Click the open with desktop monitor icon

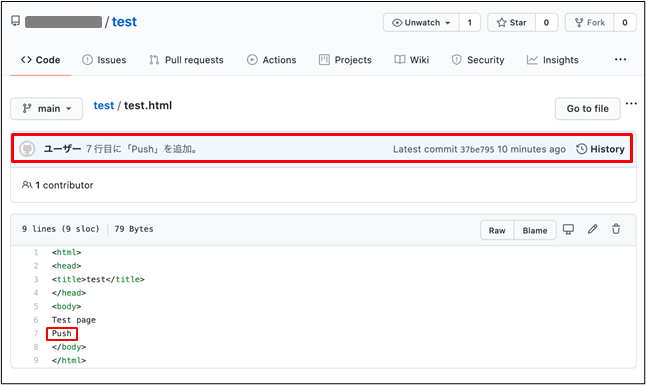(569, 230)
